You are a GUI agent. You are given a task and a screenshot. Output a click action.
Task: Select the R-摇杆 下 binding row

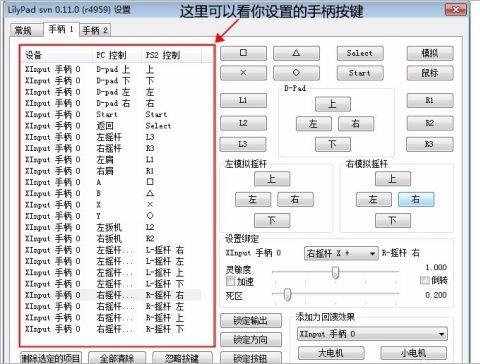112,329
